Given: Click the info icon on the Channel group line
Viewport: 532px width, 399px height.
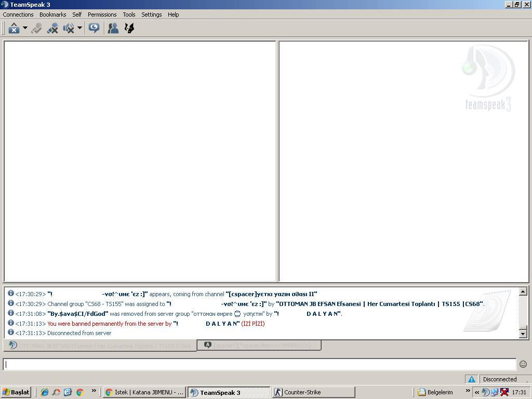Looking at the screenshot, I should pyautogui.click(x=11, y=303).
